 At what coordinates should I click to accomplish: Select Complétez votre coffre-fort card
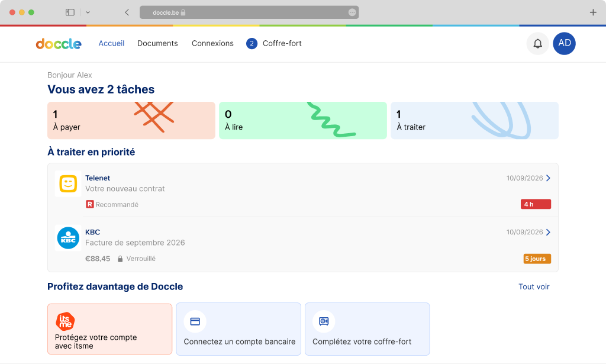pos(367,329)
